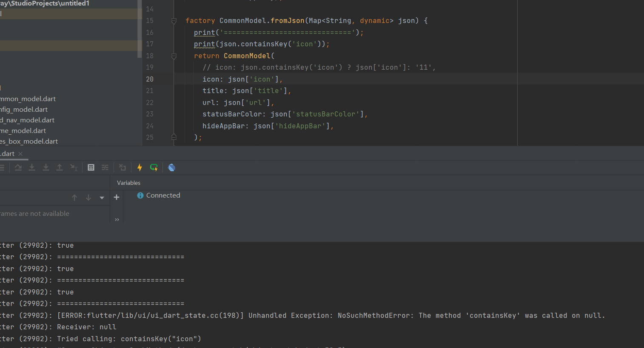Close the .dart debug tab
Screen dimensions: 644x348
20,154
